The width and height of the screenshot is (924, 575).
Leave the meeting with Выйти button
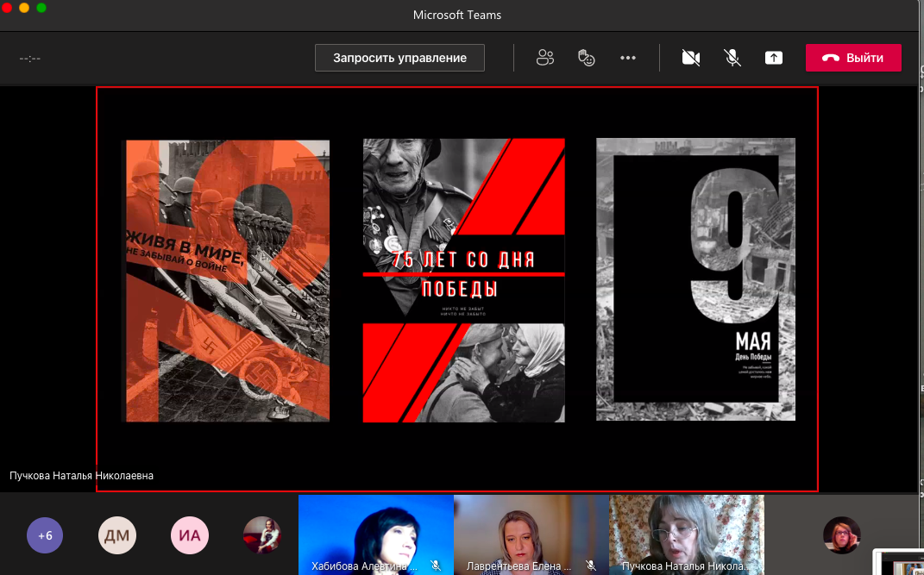point(853,58)
